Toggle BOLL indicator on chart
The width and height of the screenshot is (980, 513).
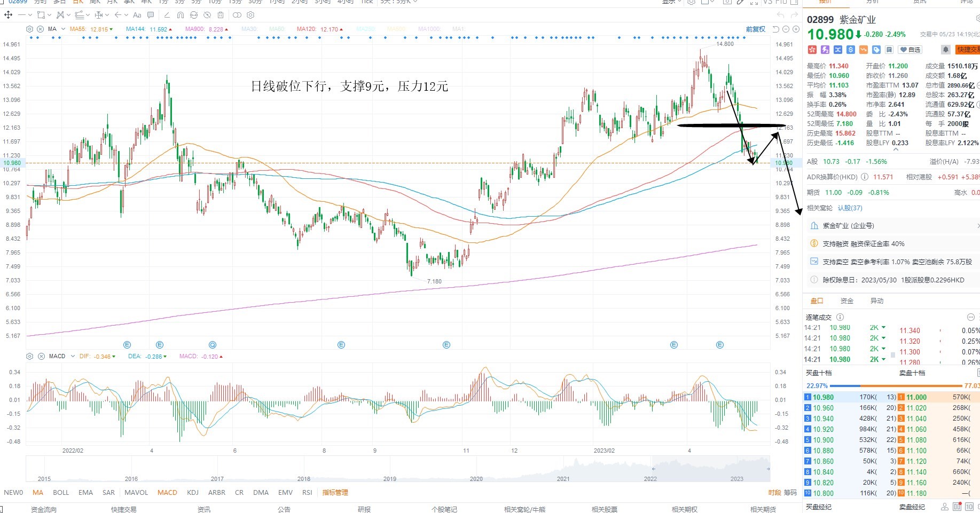(x=61, y=493)
